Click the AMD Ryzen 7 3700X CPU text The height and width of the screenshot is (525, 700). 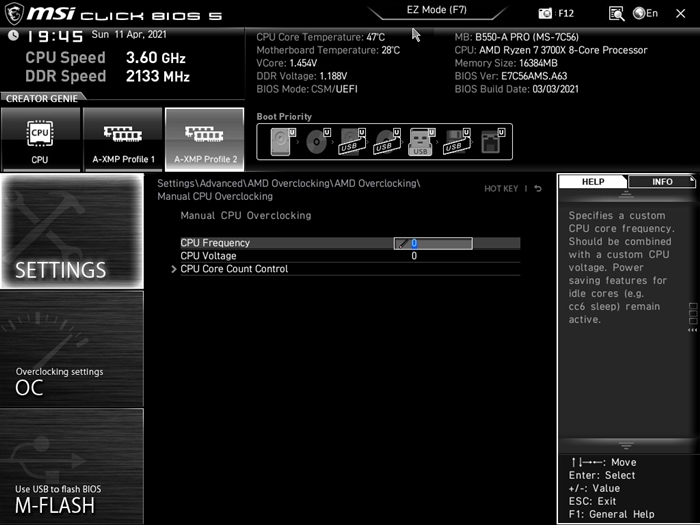point(551,50)
